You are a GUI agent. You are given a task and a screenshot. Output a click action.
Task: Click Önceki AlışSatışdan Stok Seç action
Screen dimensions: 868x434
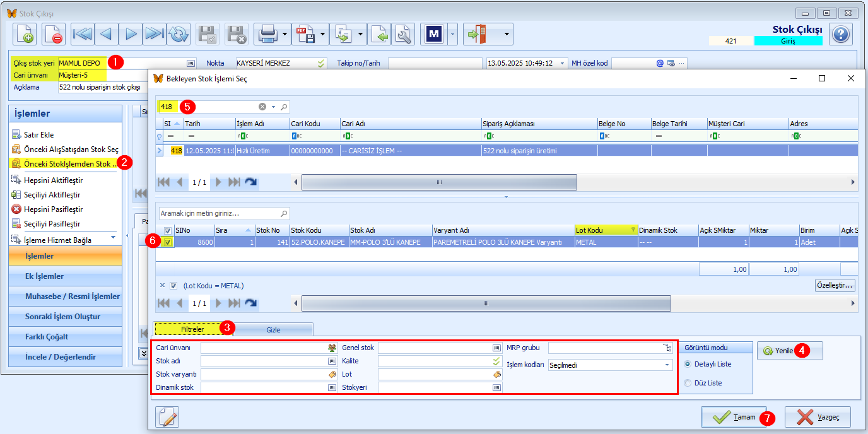click(71, 150)
